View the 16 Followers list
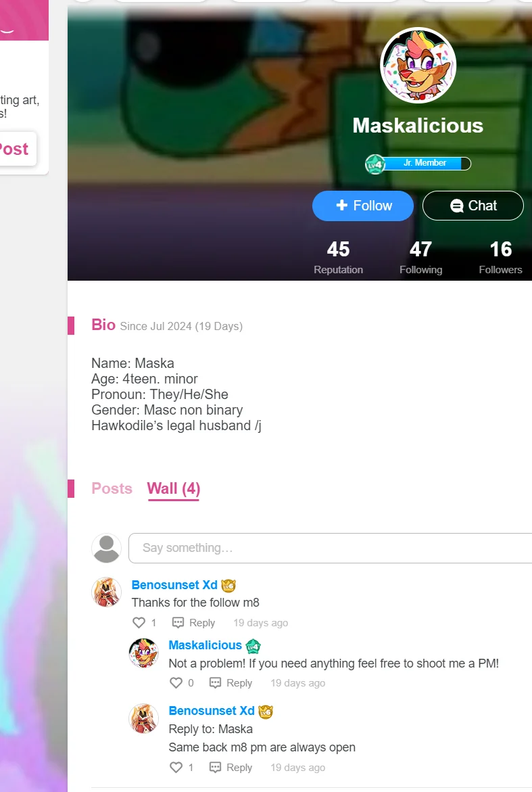 click(500, 257)
